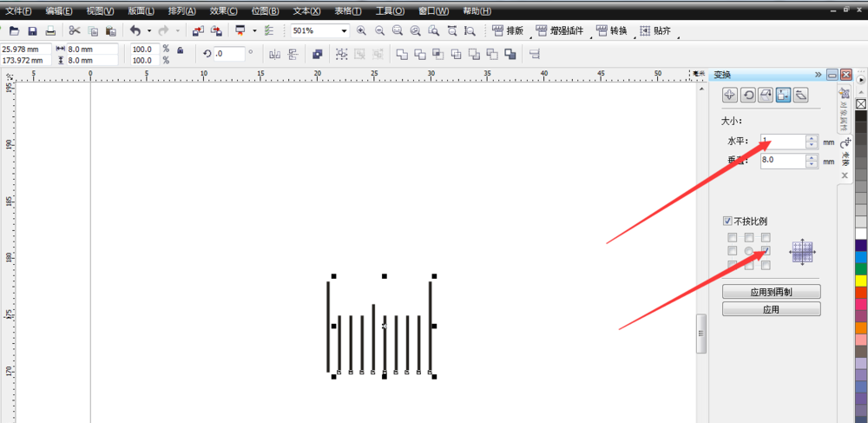Click the Zoom out magnifier icon
868x423 pixels.
click(380, 31)
